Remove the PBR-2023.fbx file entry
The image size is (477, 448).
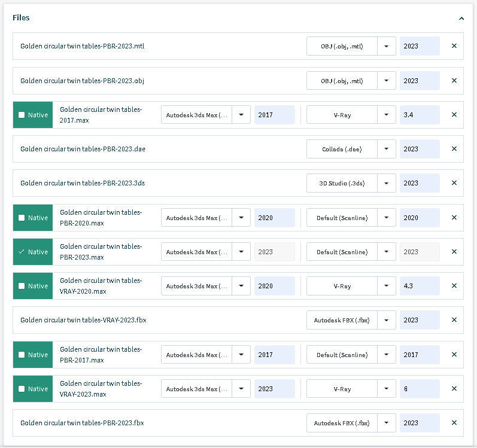(x=454, y=423)
